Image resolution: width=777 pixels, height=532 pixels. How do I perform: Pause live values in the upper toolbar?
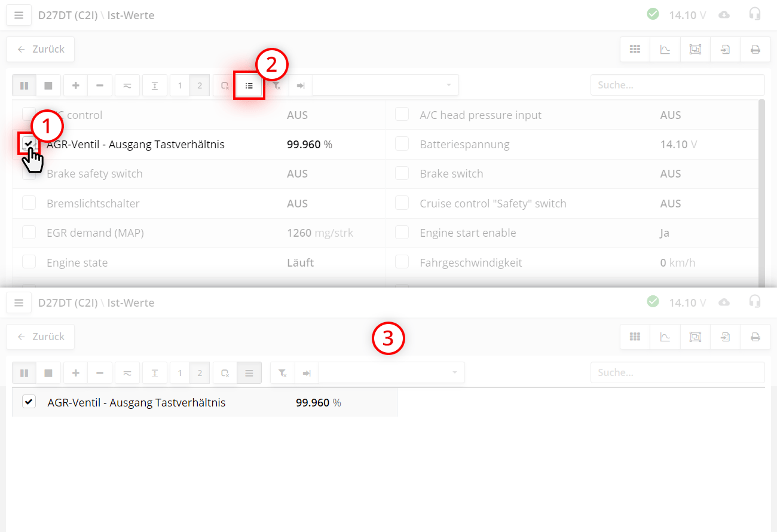click(x=25, y=85)
